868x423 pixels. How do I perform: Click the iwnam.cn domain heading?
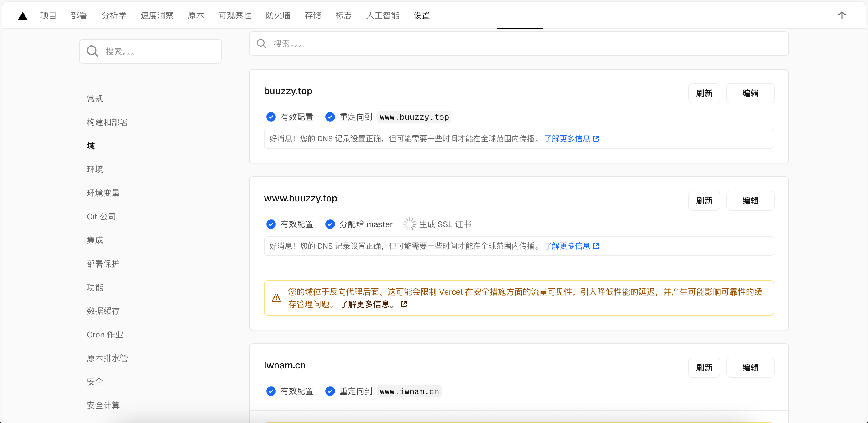point(285,365)
